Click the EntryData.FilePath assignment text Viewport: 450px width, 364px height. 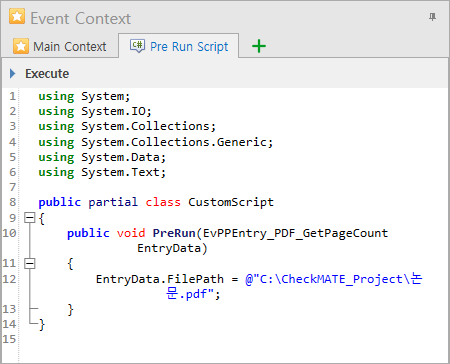[x=160, y=279]
